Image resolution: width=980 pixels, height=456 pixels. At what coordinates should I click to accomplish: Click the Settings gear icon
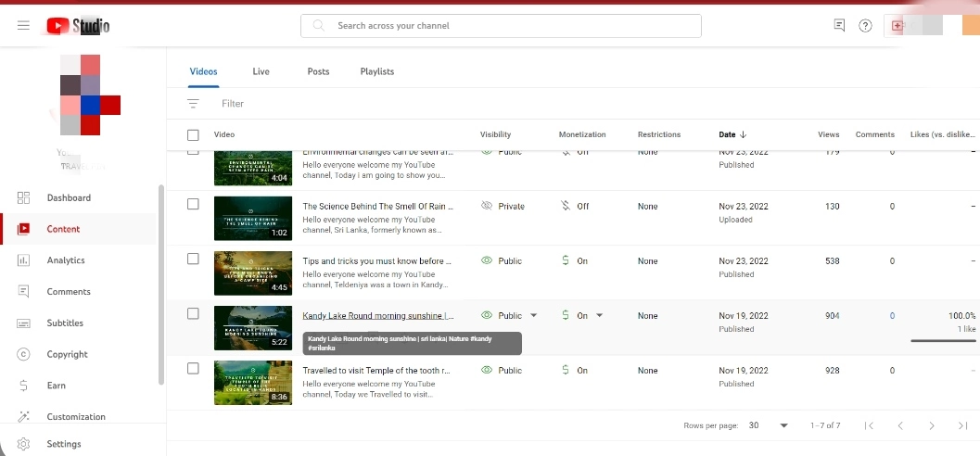(x=23, y=444)
